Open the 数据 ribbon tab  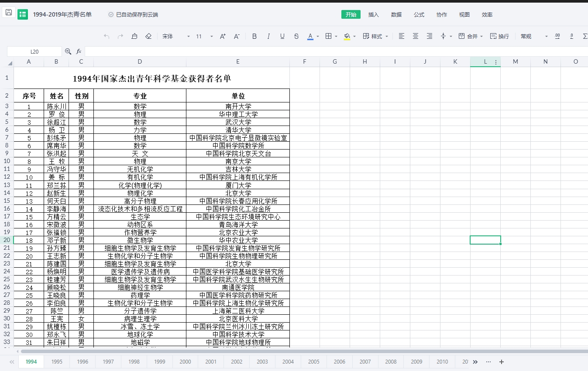(x=396, y=14)
